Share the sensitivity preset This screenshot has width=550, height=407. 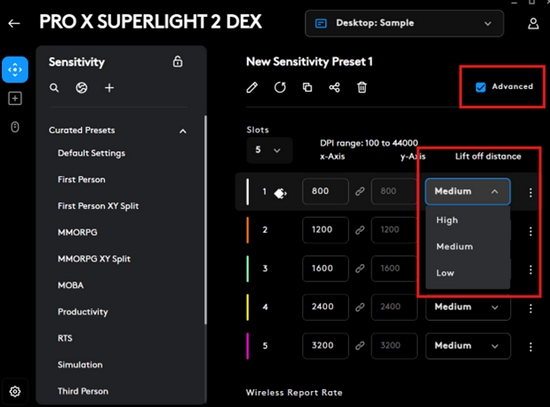pos(335,87)
